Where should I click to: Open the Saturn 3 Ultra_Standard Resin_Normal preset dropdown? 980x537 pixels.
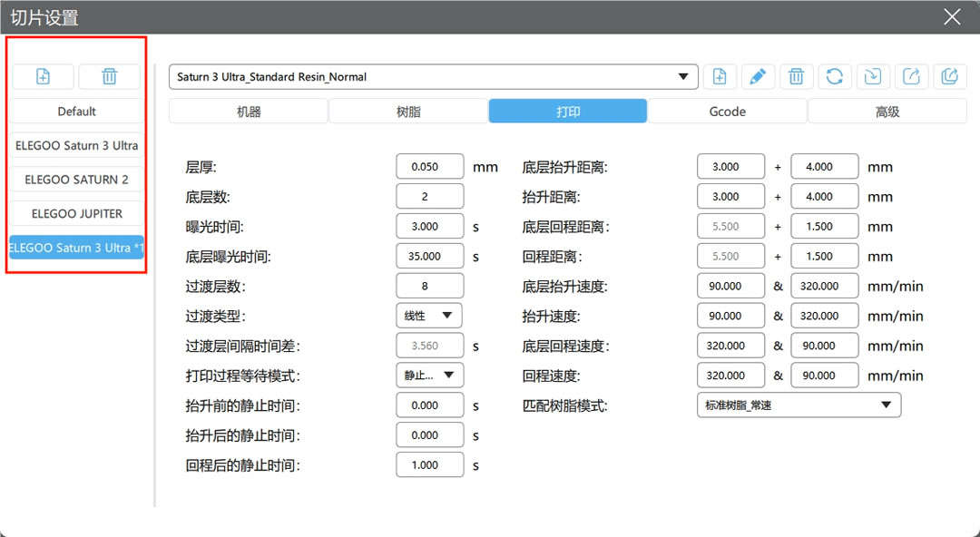pyautogui.click(x=433, y=76)
